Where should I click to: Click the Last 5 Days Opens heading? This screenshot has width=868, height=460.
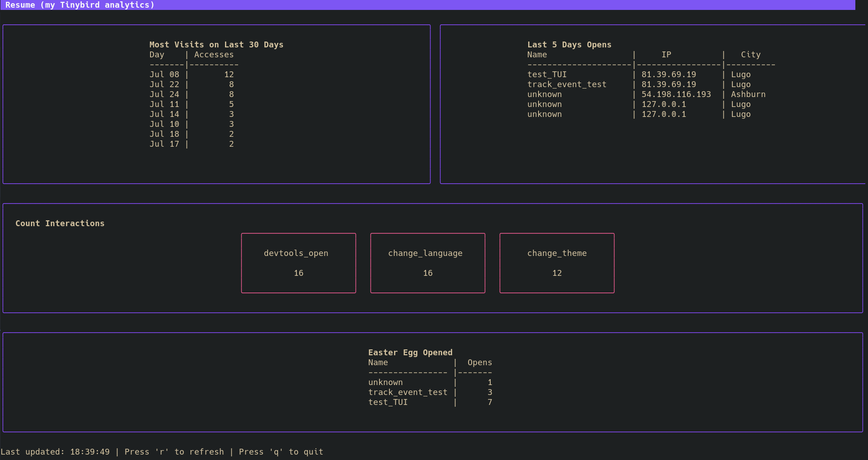click(x=569, y=45)
